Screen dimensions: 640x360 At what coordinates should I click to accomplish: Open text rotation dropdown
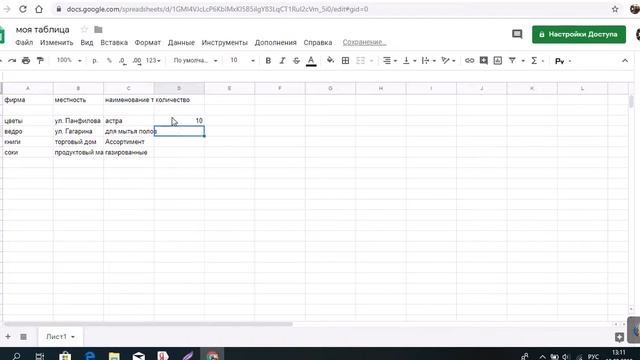448,60
